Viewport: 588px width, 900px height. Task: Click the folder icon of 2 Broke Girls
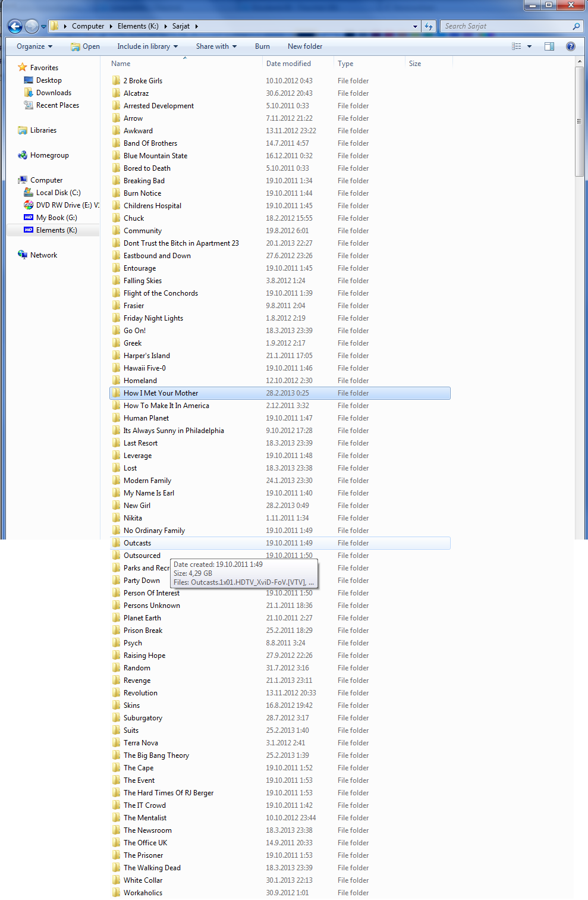click(117, 80)
